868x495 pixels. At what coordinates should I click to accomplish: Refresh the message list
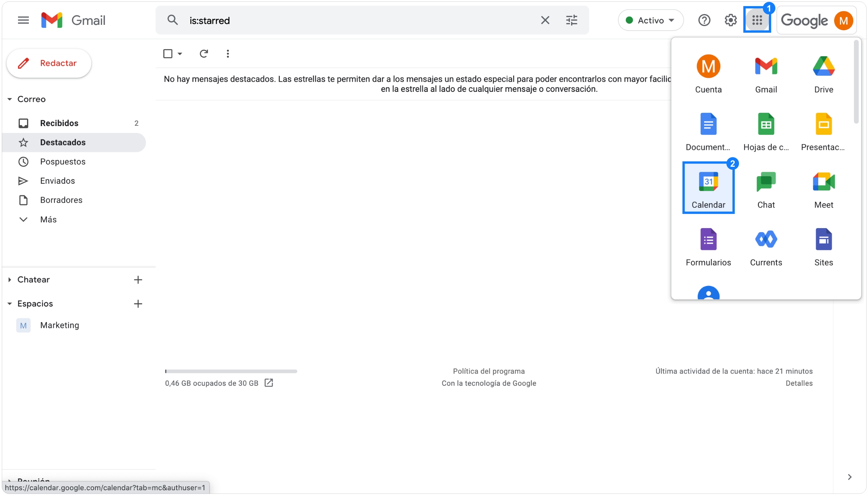204,54
